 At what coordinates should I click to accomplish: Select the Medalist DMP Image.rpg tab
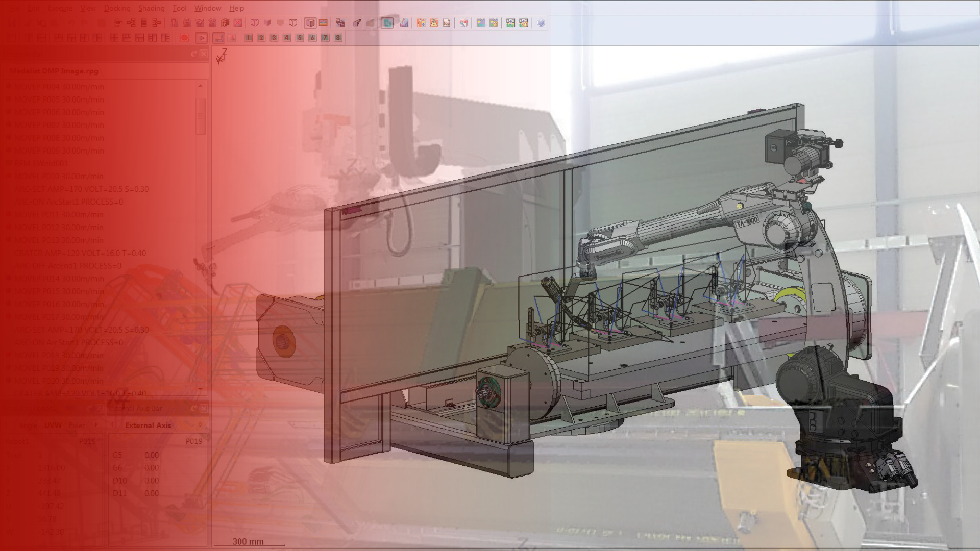click(54, 71)
